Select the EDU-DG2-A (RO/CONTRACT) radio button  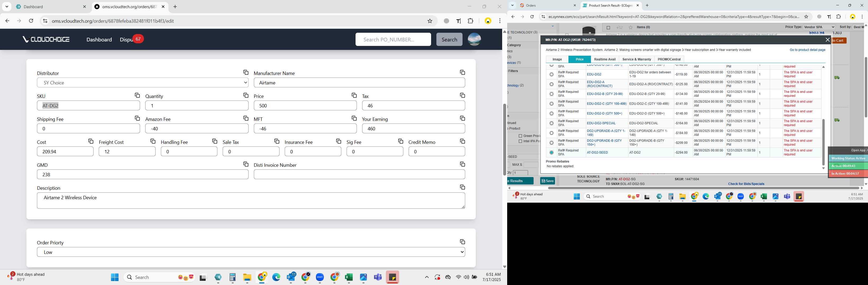tap(551, 84)
